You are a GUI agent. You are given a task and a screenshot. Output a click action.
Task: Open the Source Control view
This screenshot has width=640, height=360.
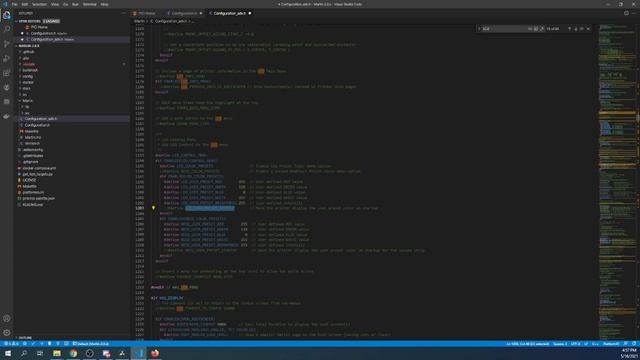tap(7, 44)
